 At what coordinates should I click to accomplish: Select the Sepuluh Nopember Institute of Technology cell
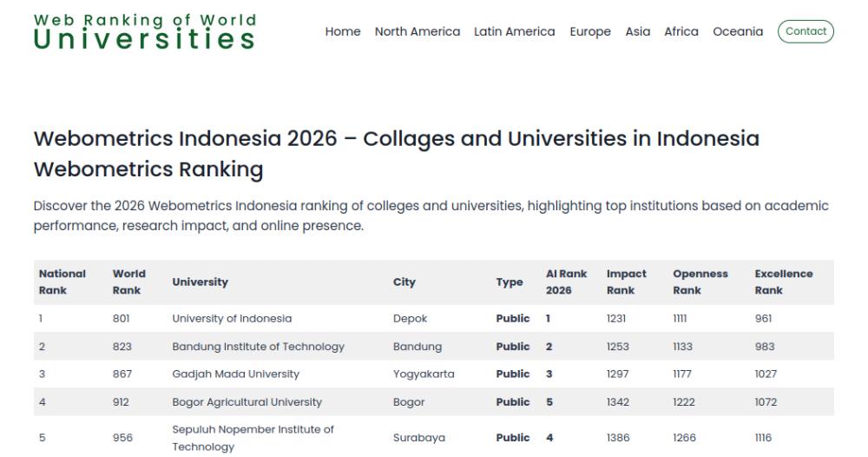[x=253, y=438]
